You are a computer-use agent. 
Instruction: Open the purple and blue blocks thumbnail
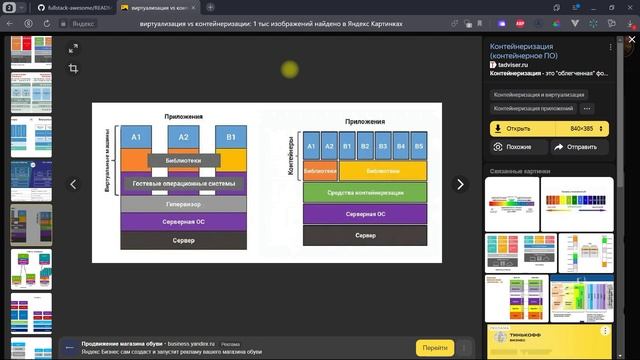31,313
